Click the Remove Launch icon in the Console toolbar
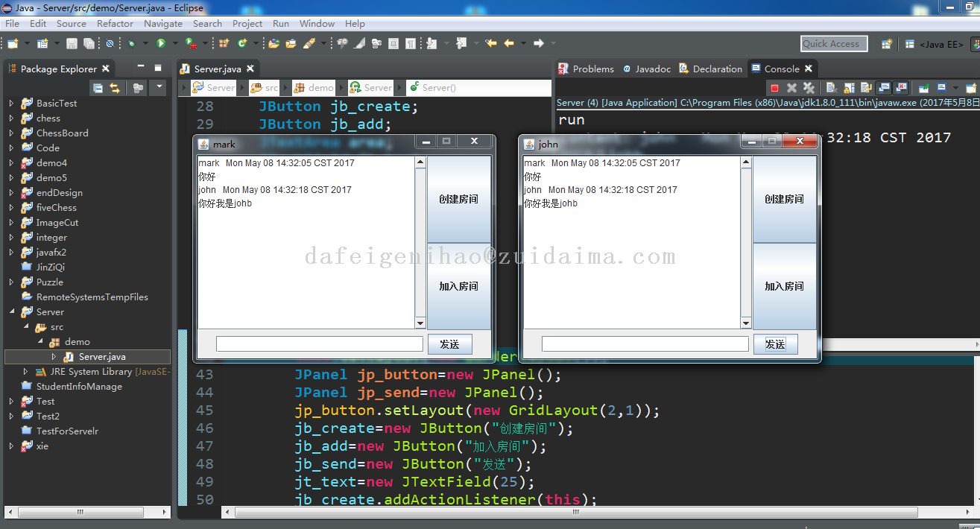The width and height of the screenshot is (980, 529). (x=792, y=88)
